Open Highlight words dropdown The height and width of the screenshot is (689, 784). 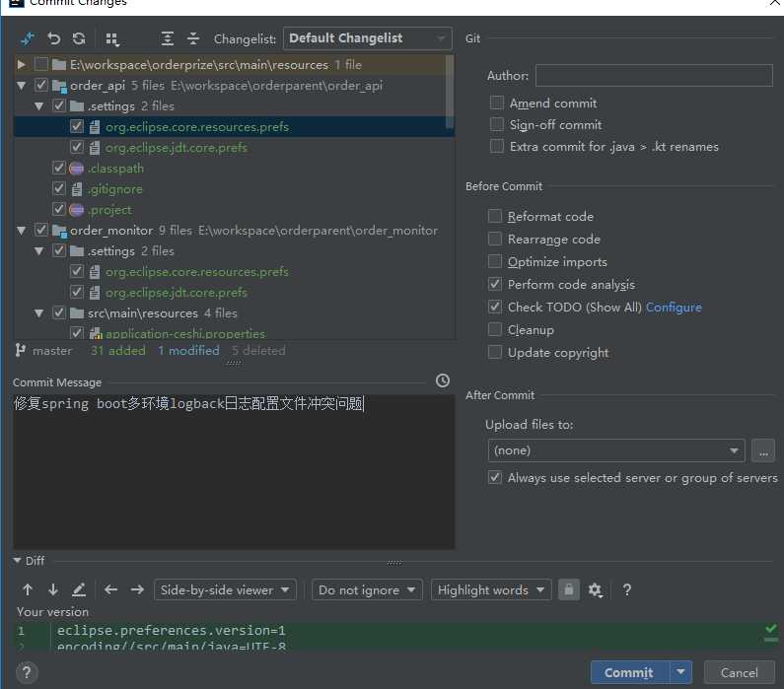tap(491, 590)
